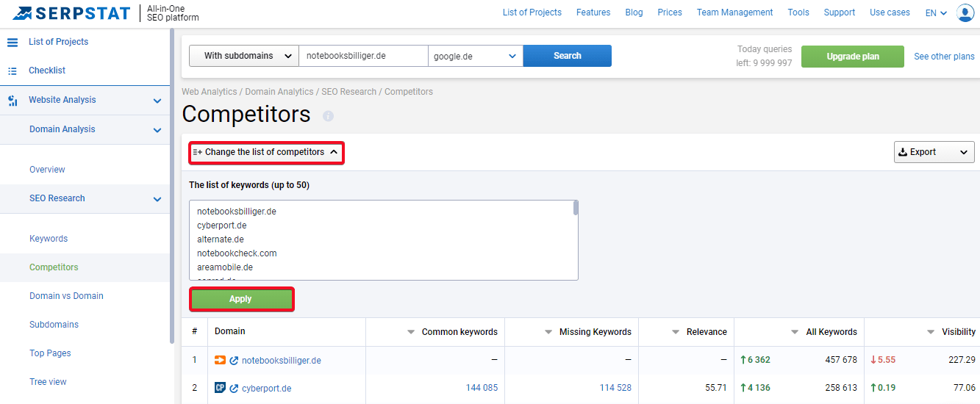Screen dimensions: 980x404
Task: Click the List of Projects hamburger icon
Action: click(x=12, y=42)
